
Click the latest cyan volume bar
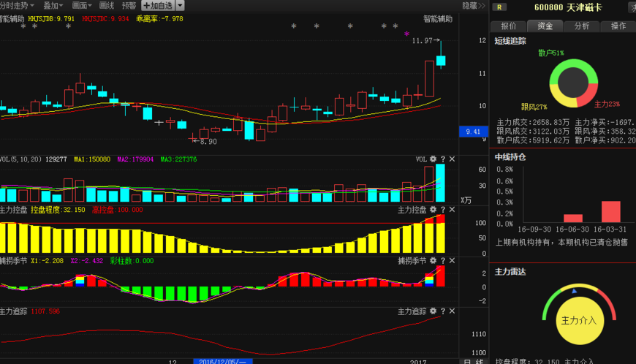[x=440, y=183]
